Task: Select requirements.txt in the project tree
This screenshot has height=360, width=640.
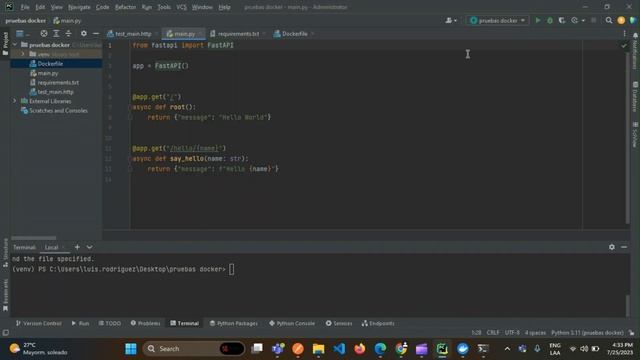Action: tap(58, 82)
